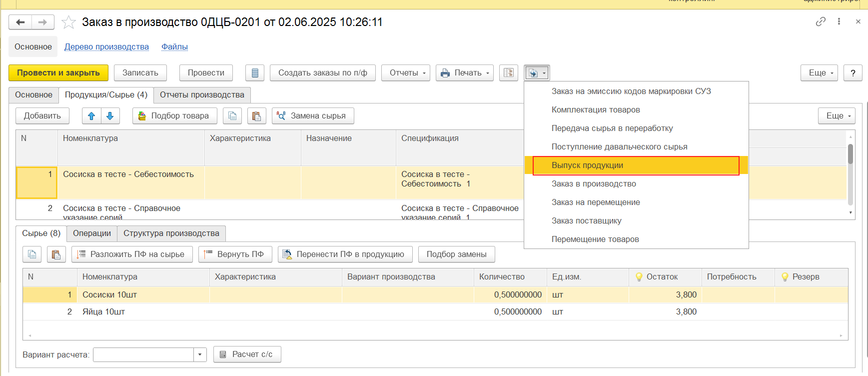Click the back navigation arrow

click(20, 22)
